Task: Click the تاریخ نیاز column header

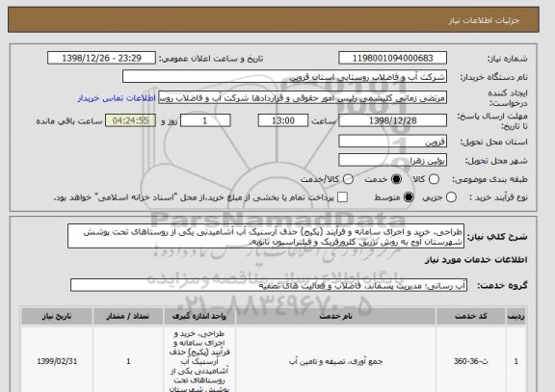Action: [57, 316]
